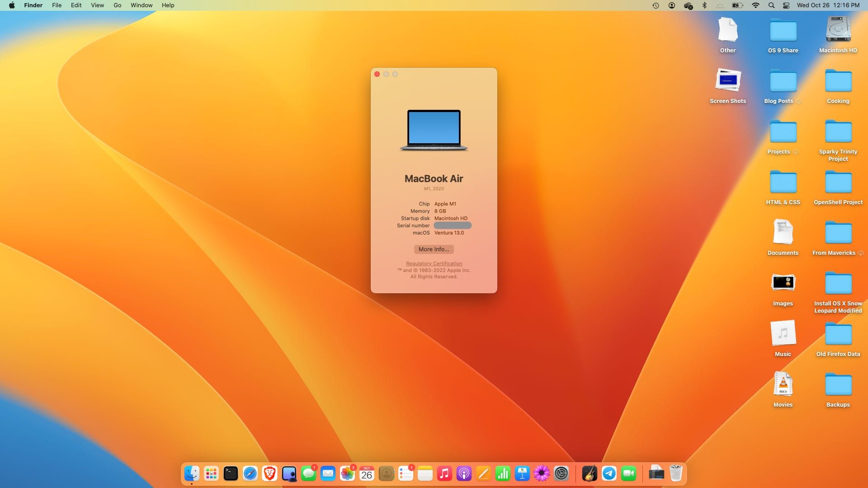Click the date and time in menu bar
The height and width of the screenshot is (488, 868).
[x=828, y=5]
